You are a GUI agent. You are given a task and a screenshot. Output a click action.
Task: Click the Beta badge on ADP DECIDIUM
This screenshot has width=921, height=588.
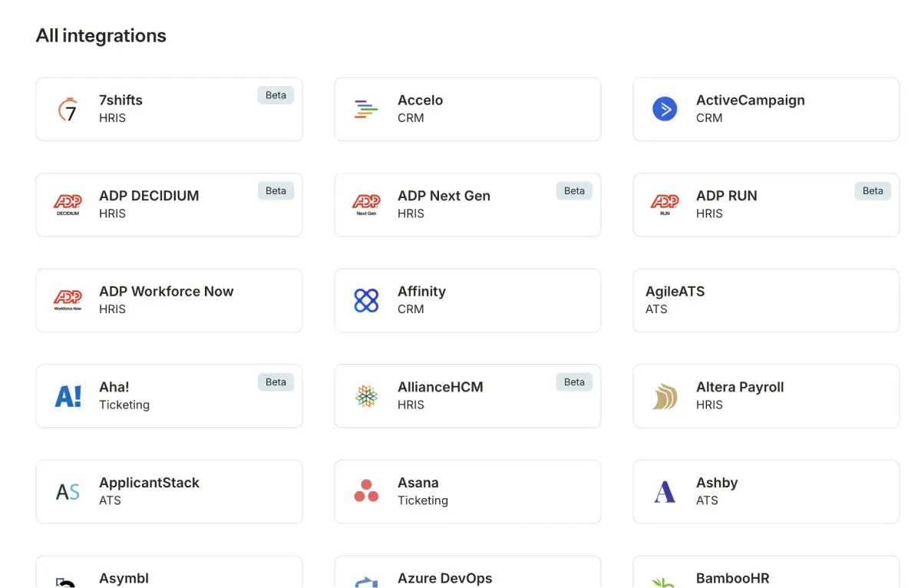tap(276, 190)
